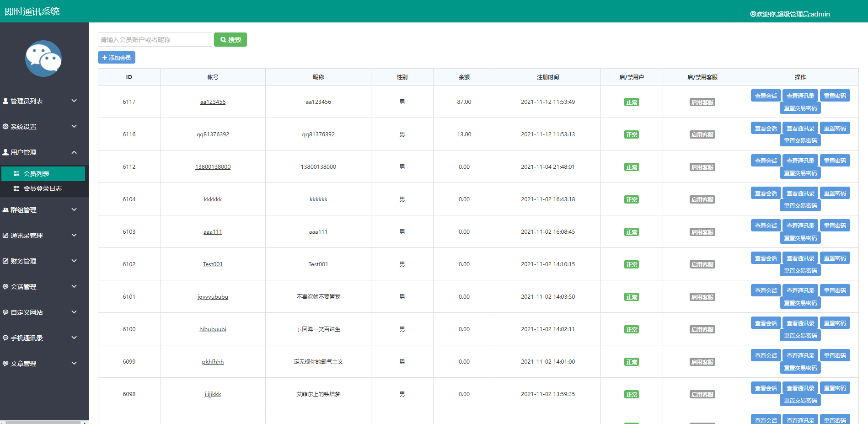Click 重置密码 for user 13800138000

(835, 161)
